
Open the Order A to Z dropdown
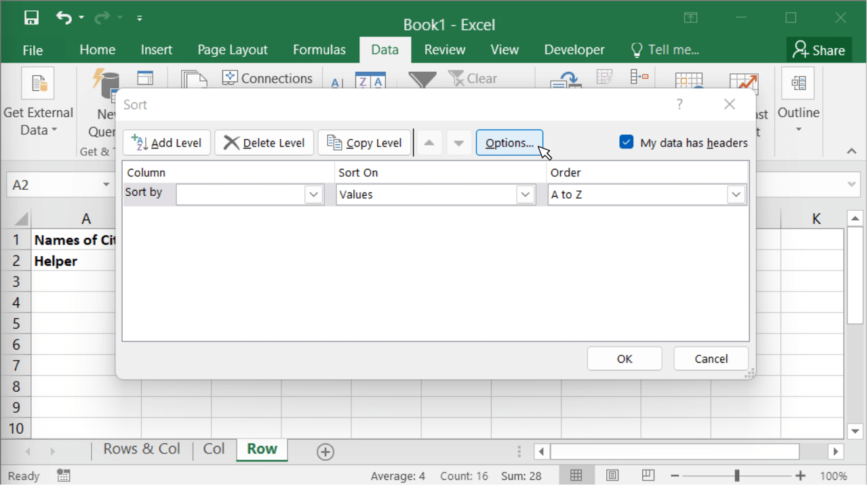click(x=736, y=195)
